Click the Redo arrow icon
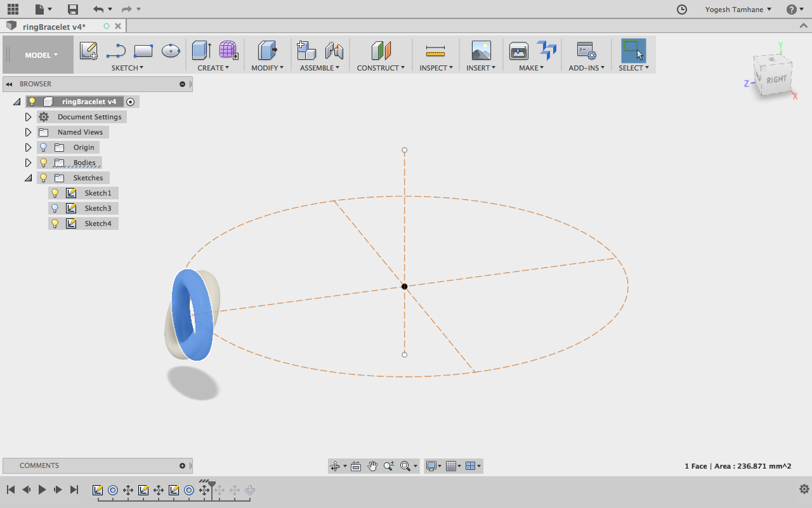This screenshot has width=812, height=508. coord(127,9)
